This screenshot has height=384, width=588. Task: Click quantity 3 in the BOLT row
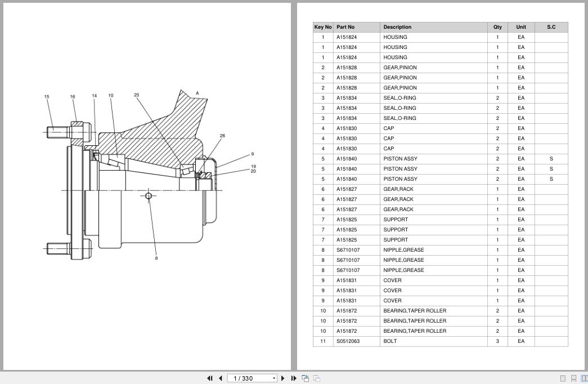(x=497, y=341)
